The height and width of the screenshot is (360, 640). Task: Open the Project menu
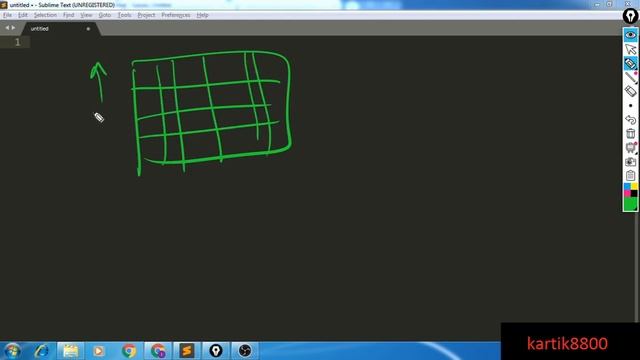tap(146, 15)
